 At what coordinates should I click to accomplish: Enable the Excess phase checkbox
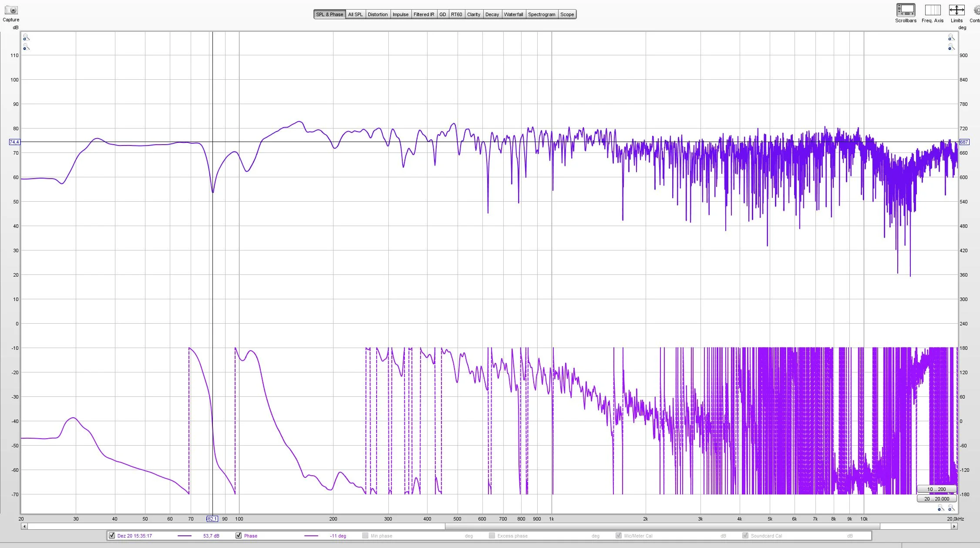(492, 535)
